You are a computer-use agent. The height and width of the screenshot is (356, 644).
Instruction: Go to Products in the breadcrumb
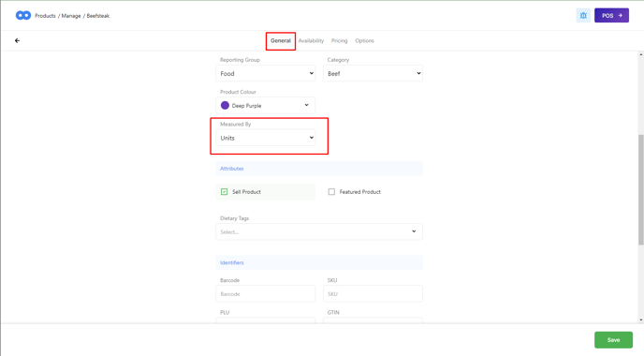pyautogui.click(x=45, y=16)
